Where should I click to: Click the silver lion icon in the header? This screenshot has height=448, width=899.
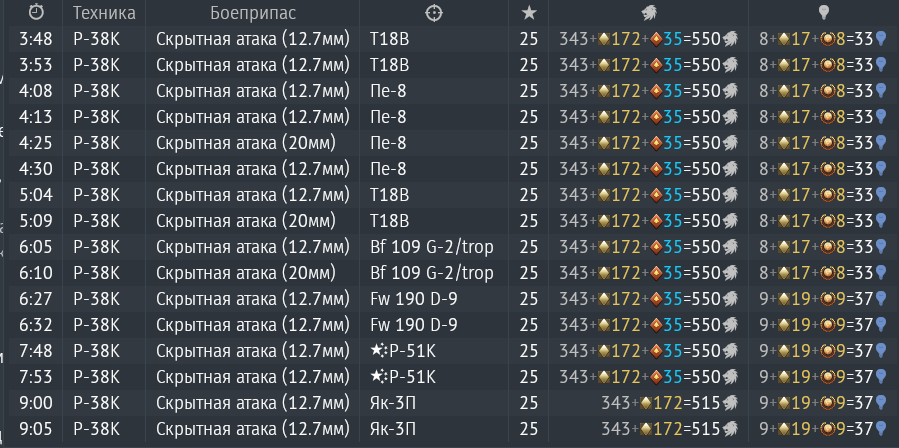point(649,13)
